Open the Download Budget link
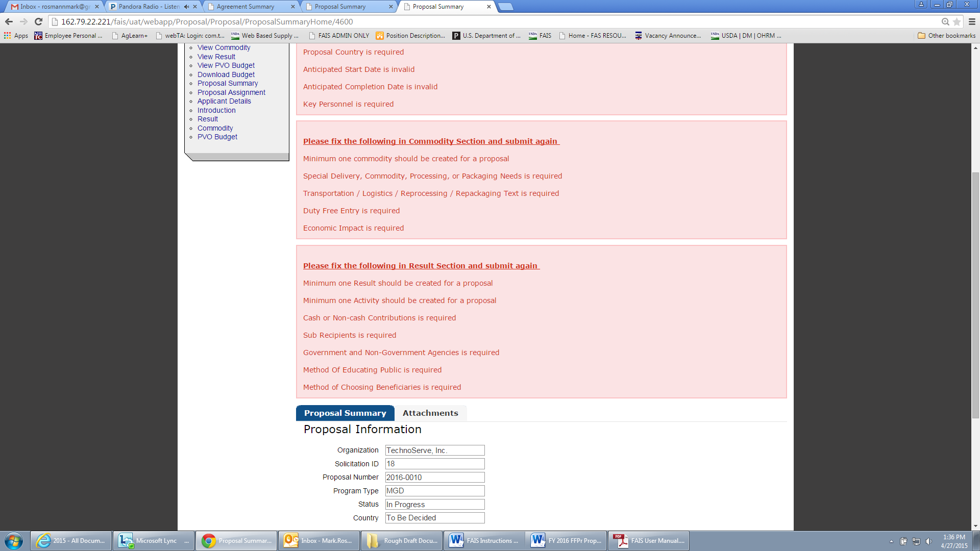Screen dimensions: 980x551 tap(226, 74)
